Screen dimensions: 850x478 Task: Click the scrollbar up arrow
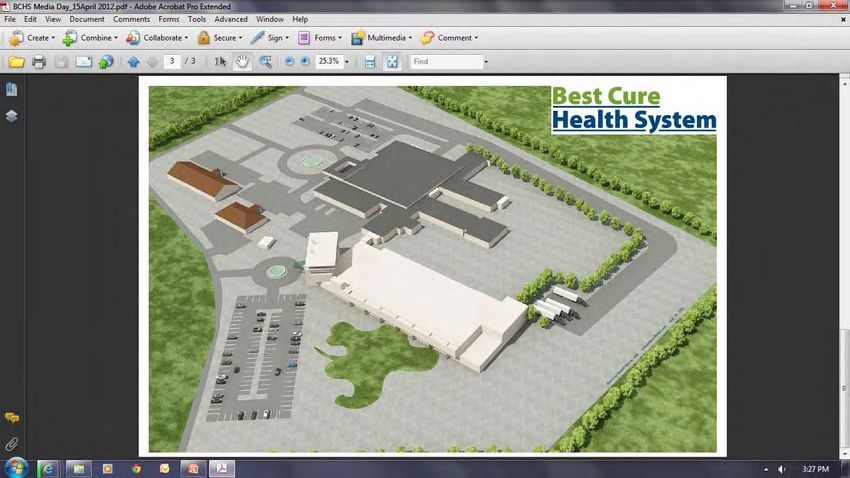[x=845, y=83]
